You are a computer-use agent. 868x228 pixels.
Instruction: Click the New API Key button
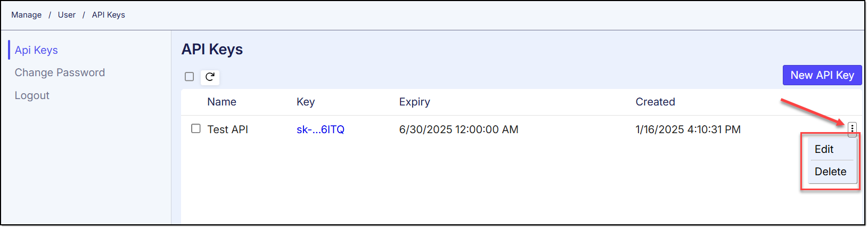[x=822, y=75]
